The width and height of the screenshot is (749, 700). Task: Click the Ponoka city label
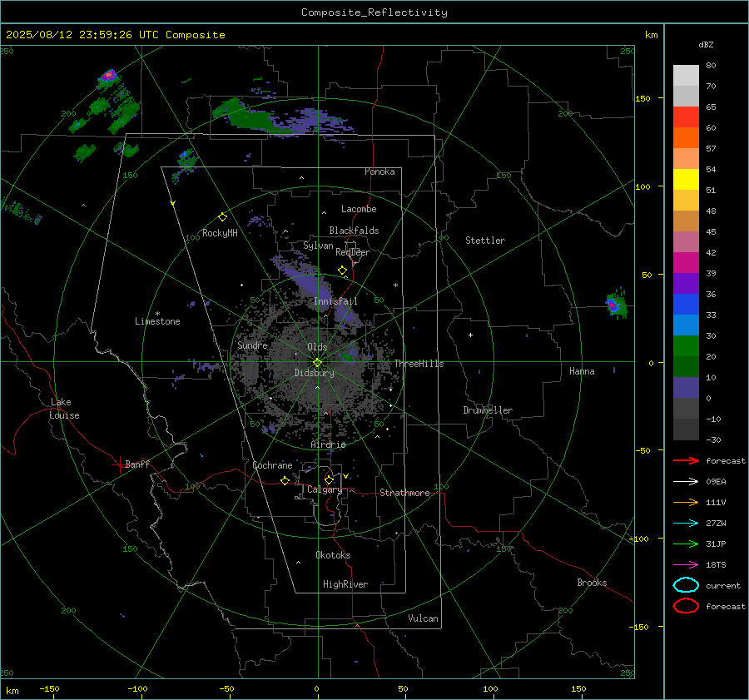379,171
